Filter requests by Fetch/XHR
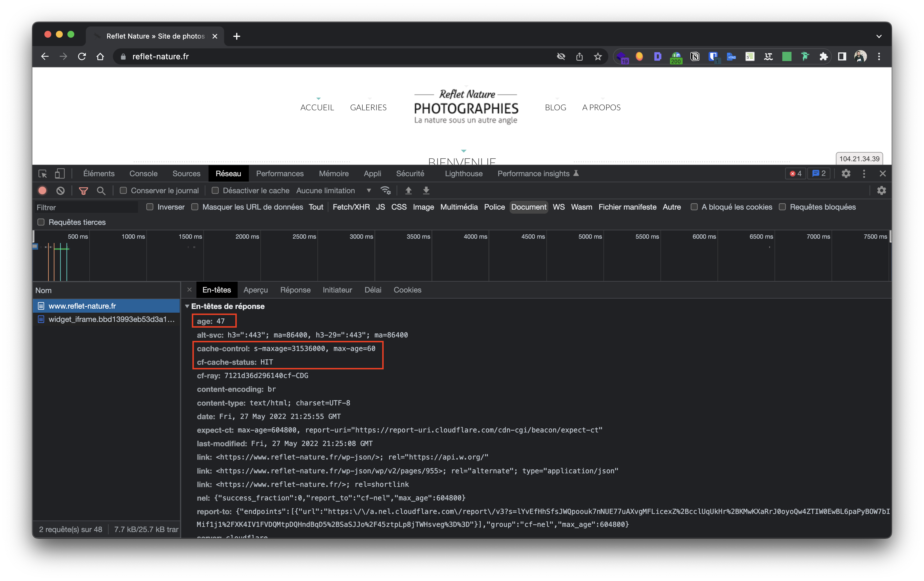 click(x=351, y=207)
